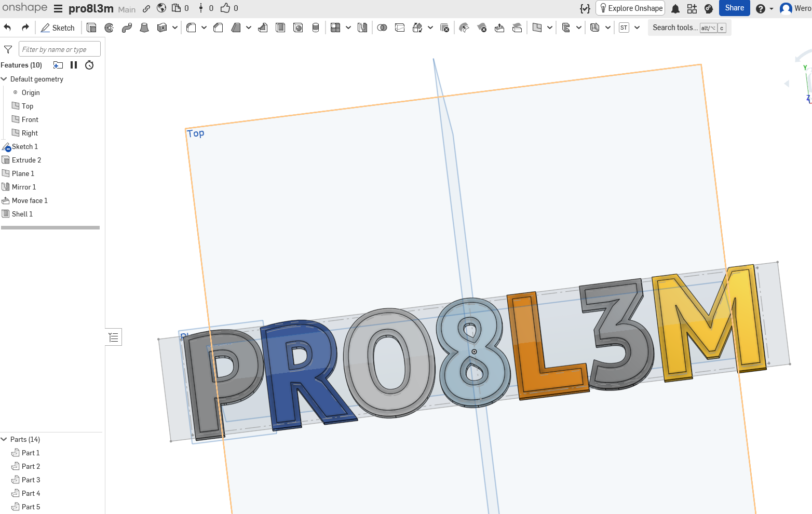Click the Search tools field

coord(689,28)
